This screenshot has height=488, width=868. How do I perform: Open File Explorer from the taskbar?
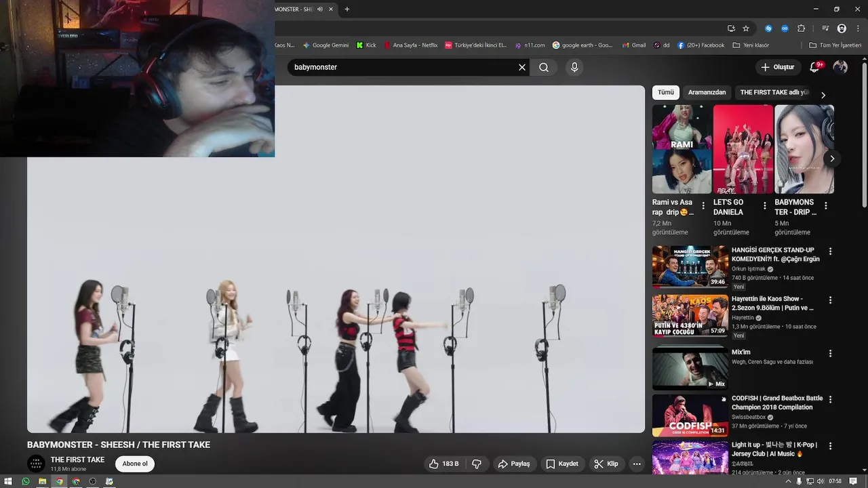[x=42, y=481]
